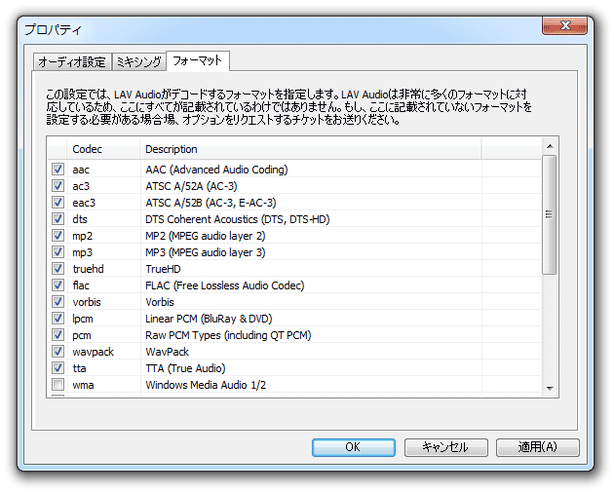Viewport: 614px width, 493px height.
Task: Select the 'ATSC A/52A (AC-3)' description
Action: (x=191, y=186)
